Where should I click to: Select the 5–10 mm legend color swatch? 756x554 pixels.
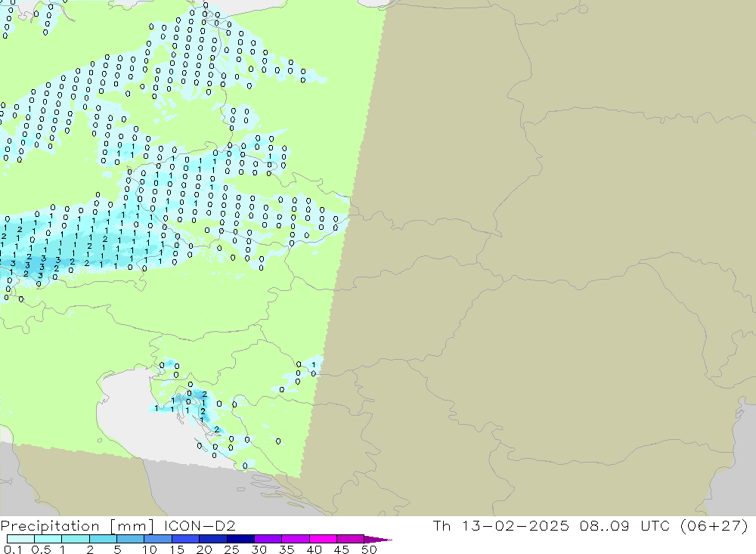[131, 539]
